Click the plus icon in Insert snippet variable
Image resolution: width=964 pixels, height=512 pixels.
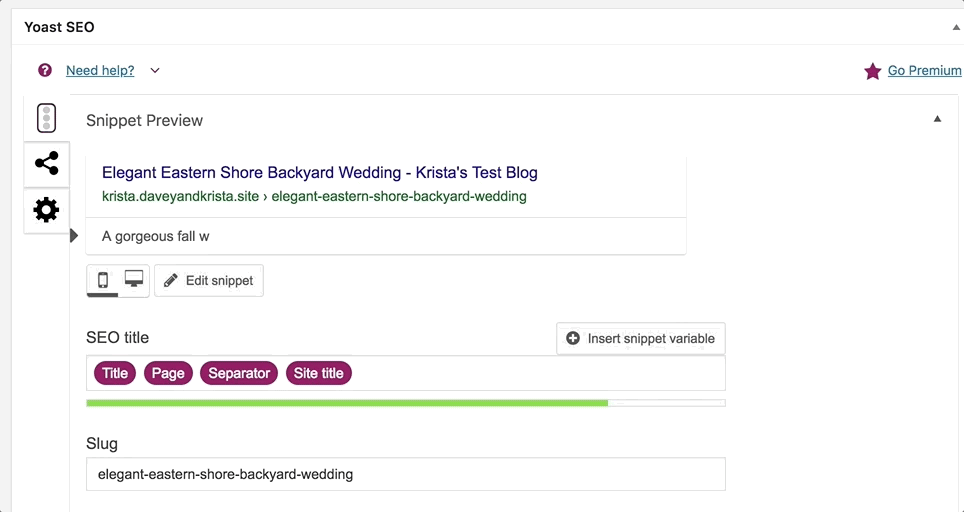(x=573, y=339)
